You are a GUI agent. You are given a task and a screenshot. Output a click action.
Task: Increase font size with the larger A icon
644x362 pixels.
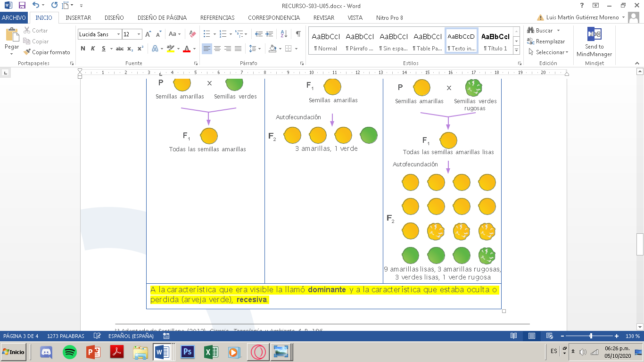point(148,34)
